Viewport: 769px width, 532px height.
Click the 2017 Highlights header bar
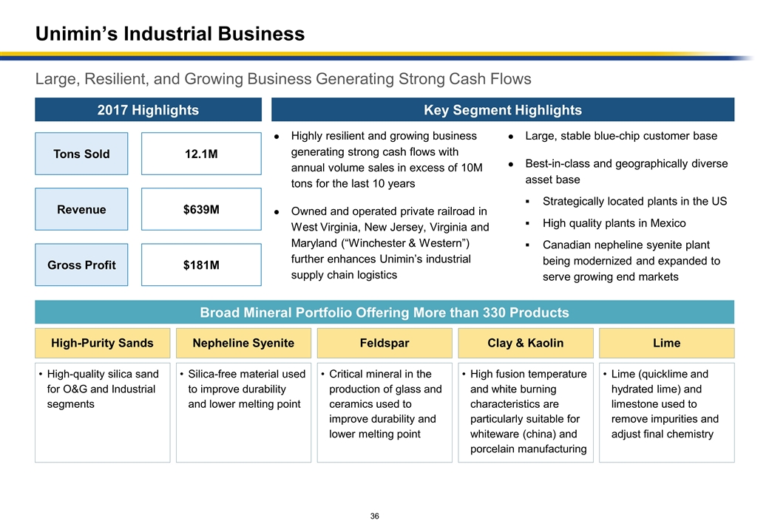[149, 110]
